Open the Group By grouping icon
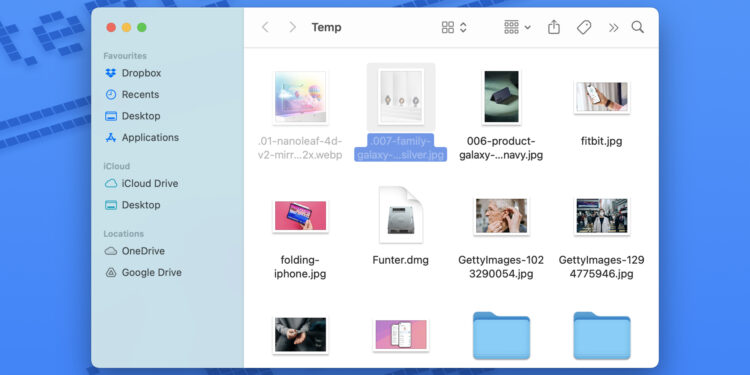This screenshot has width=750, height=375. pos(511,27)
